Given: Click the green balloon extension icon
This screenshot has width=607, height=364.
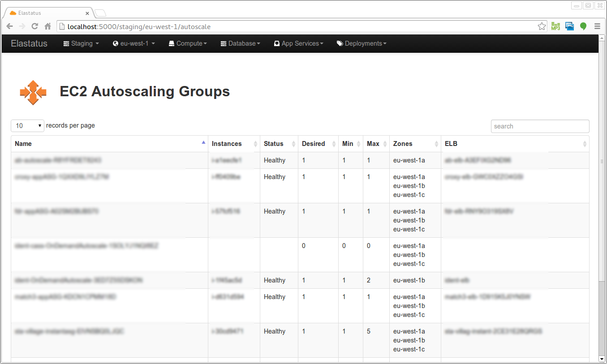Looking at the screenshot, I should pos(583,26).
